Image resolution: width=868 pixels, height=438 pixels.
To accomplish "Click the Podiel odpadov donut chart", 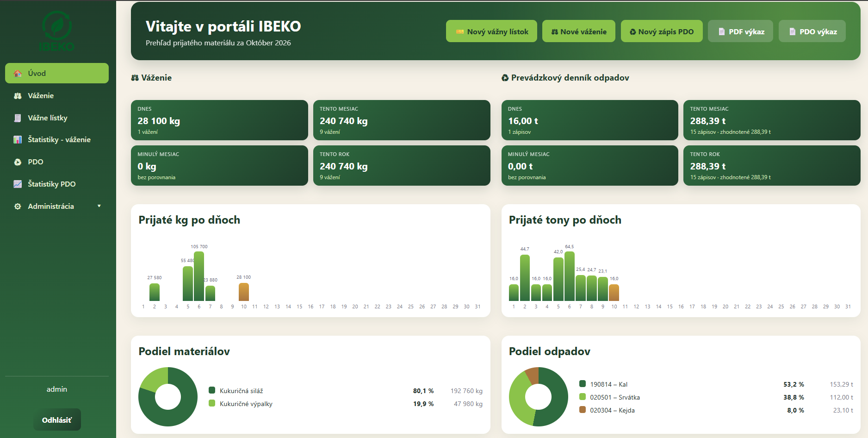I will coord(539,397).
